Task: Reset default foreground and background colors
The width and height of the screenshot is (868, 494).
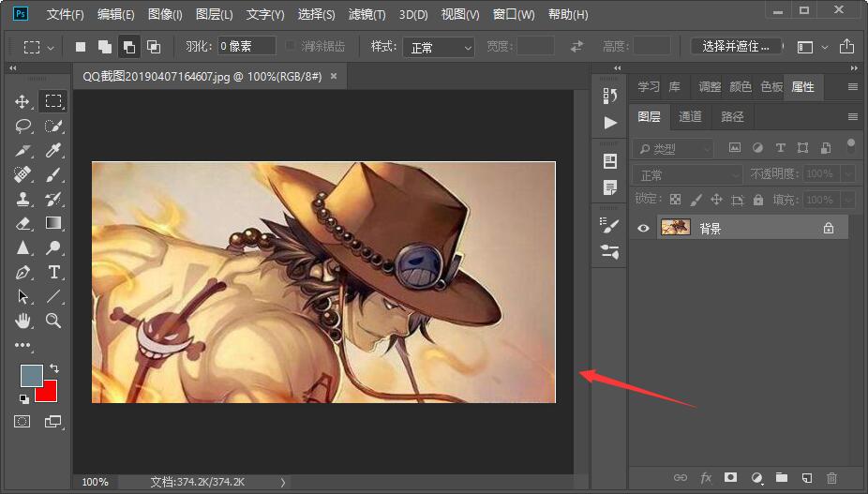Action: tap(23, 398)
